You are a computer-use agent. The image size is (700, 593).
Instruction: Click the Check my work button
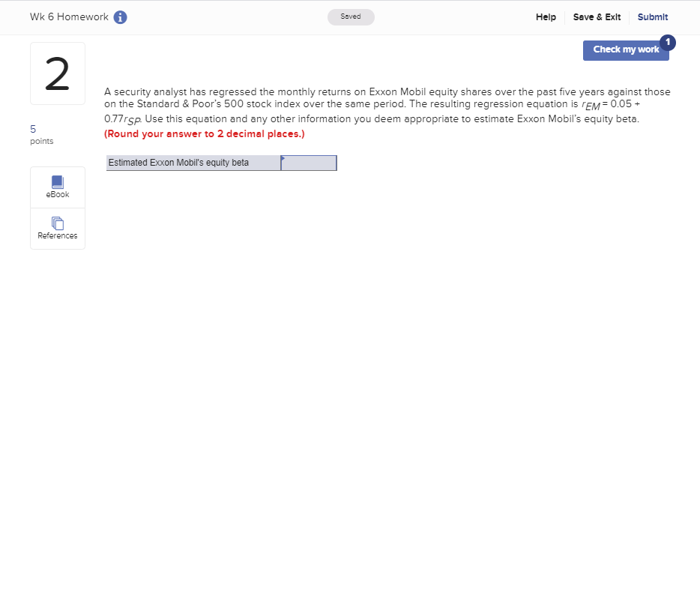coord(626,50)
